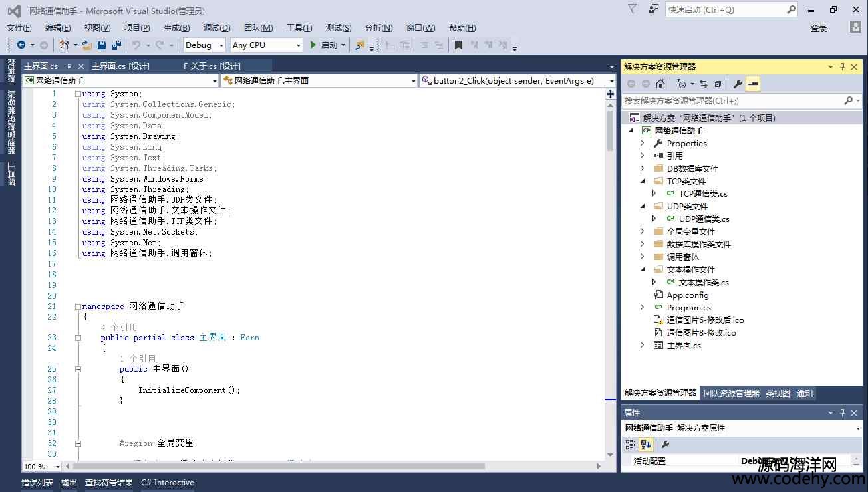Open the 工具箱 side tab
The image size is (868, 492).
11,174
